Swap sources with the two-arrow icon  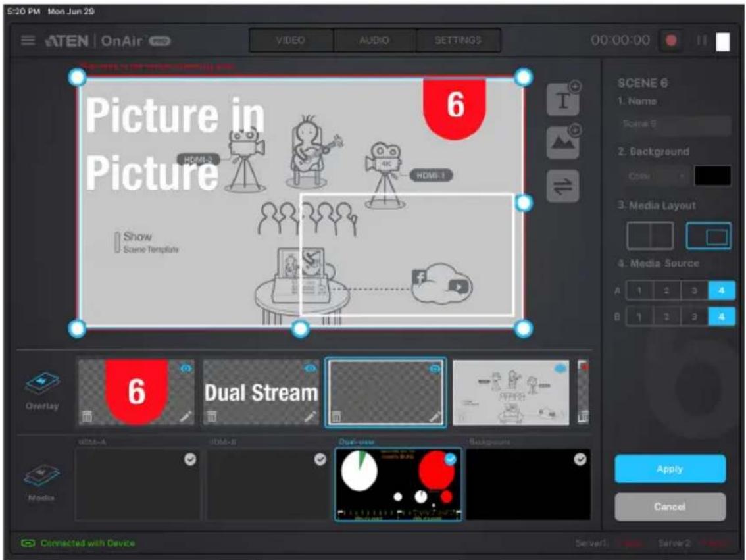pos(563,186)
